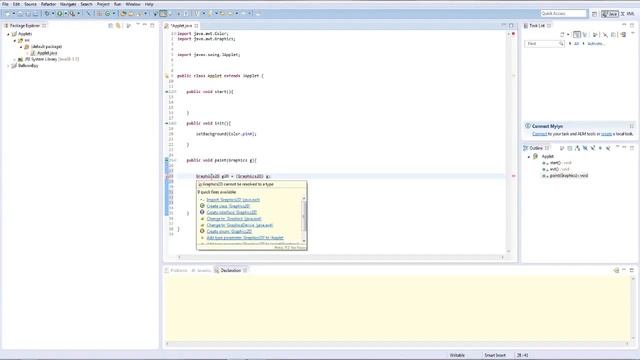The width and height of the screenshot is (640, 360).
Task: Click the Connect Mylyn info icon
Action: coord(528,126)
